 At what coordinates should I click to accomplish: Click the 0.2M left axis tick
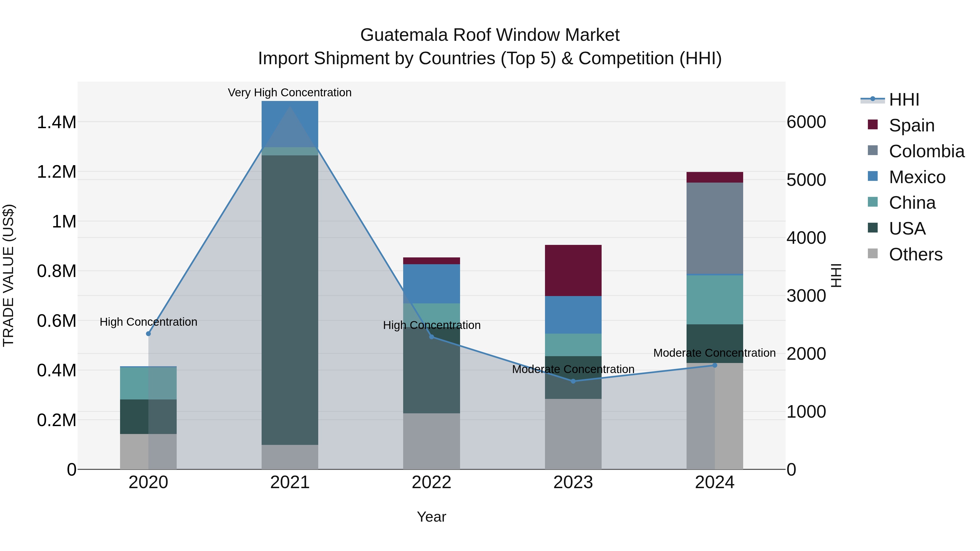pos(57,420)
